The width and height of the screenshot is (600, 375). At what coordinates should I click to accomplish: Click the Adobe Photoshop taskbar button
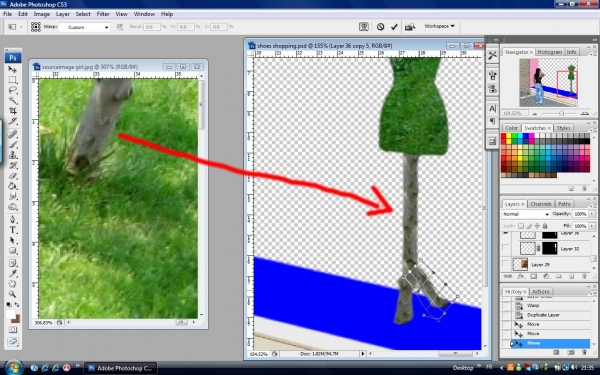(120, 368)
